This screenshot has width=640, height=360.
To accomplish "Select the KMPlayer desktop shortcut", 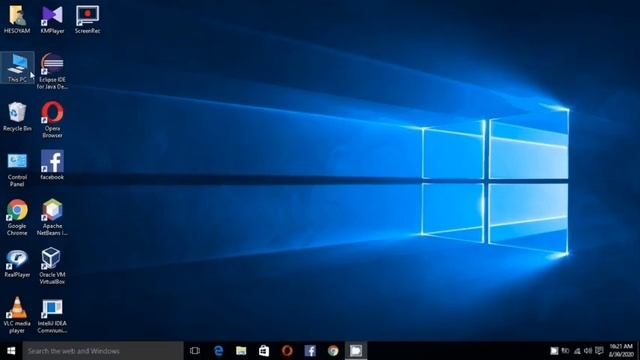I will pos(52,19).
